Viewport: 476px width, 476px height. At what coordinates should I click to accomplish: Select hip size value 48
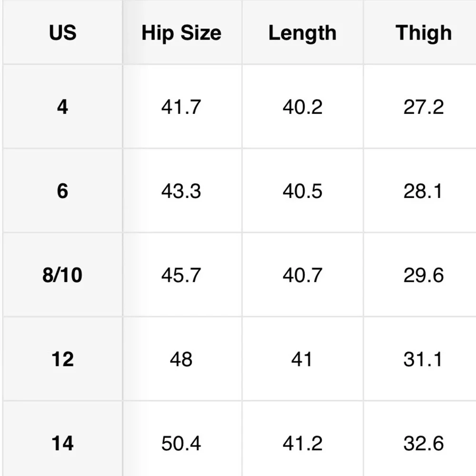coord(181,359)
